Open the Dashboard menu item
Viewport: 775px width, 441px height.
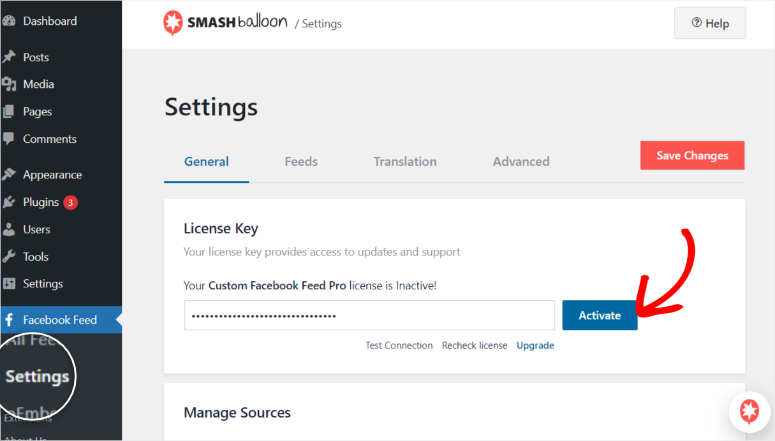(50, 21)
